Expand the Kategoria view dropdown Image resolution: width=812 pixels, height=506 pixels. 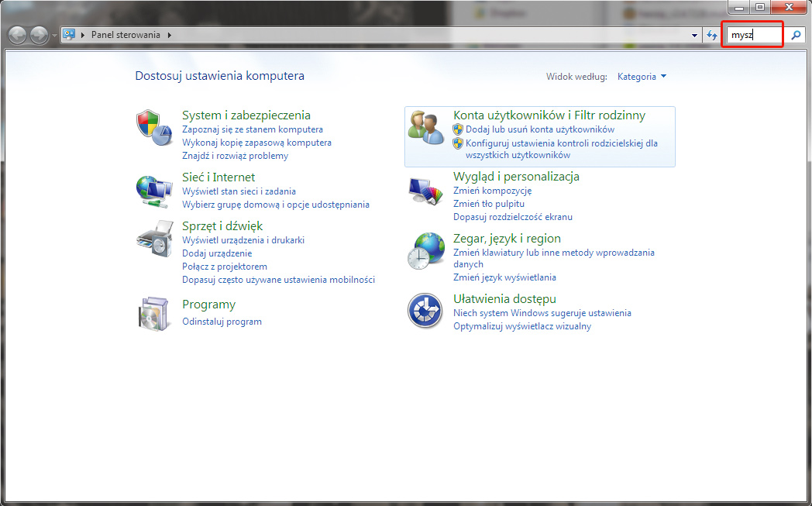pos(642,77)
